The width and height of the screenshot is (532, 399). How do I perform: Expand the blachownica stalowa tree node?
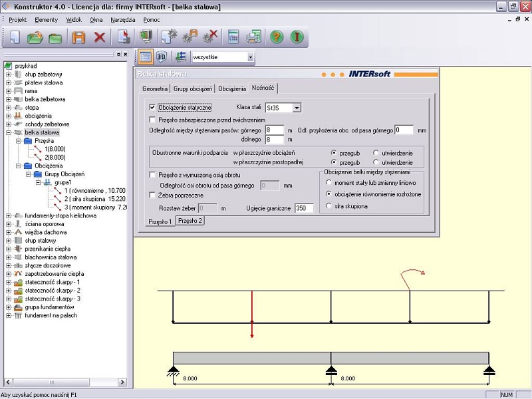point(9,257)
